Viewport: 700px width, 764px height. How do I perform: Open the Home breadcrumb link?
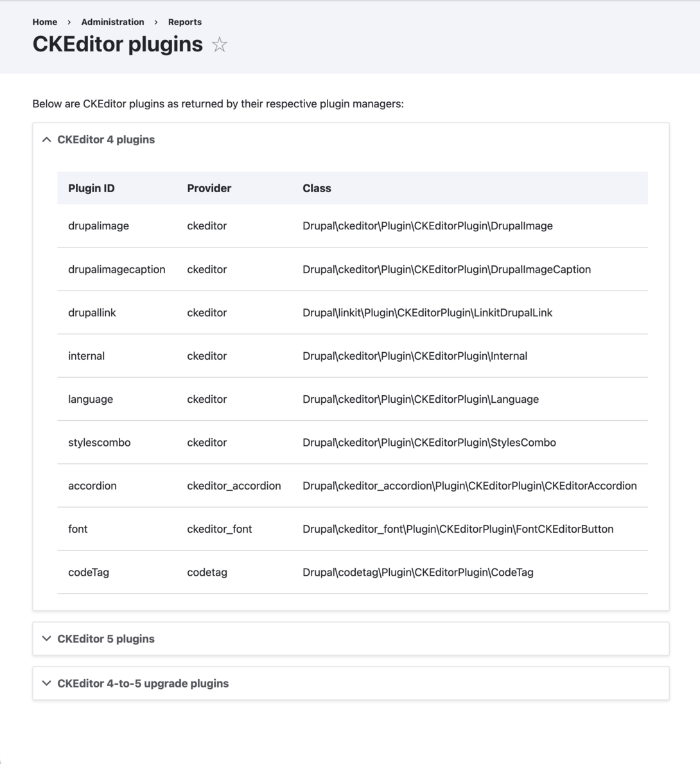pos(44,22)
